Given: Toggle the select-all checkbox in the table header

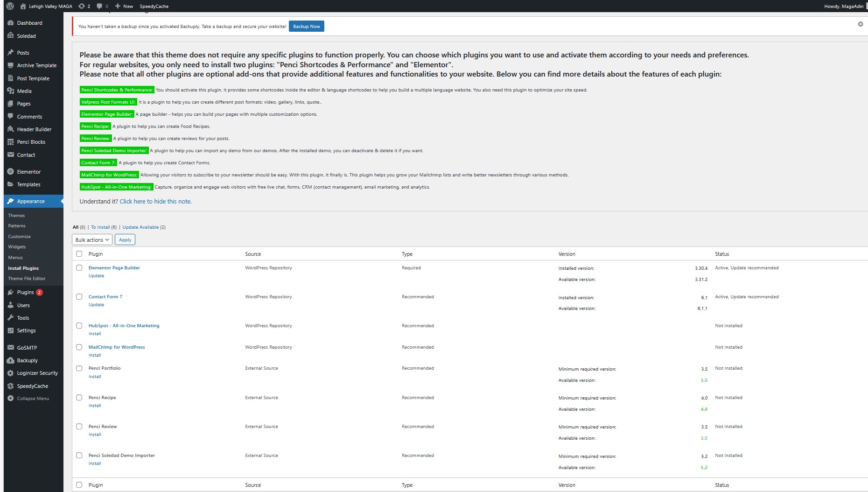Looking at the screenshot, I should click(x=79, y=254).
